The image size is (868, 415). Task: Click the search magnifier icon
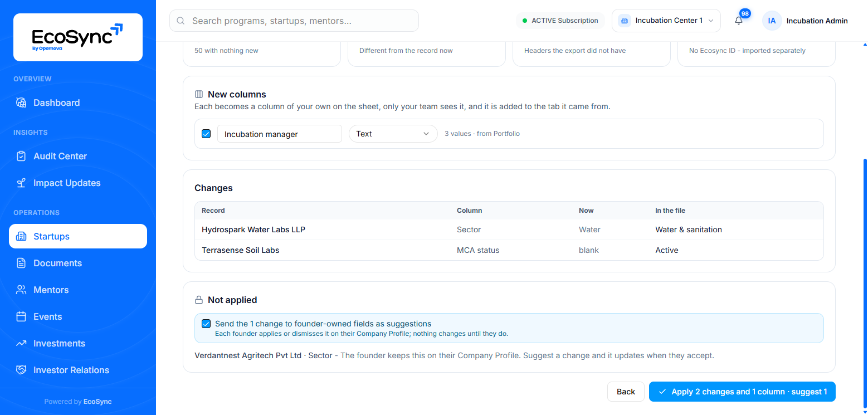(181, 21)
